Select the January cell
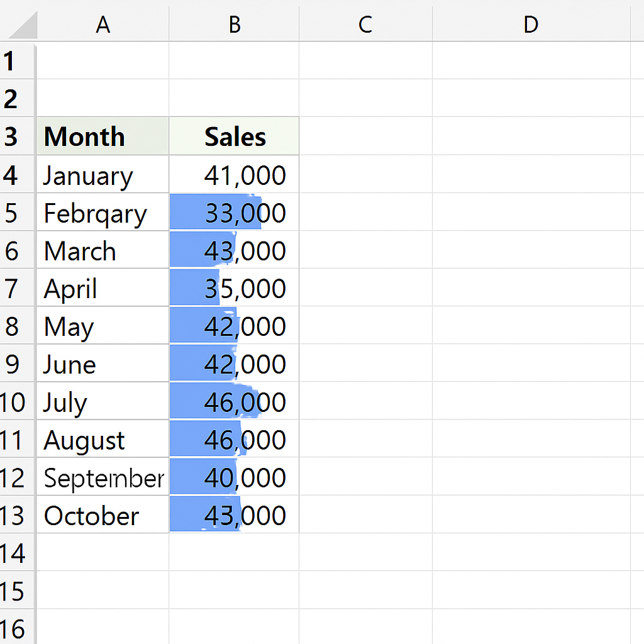The image size is (644, 644). pyautogui.click(x=103, y=174)
